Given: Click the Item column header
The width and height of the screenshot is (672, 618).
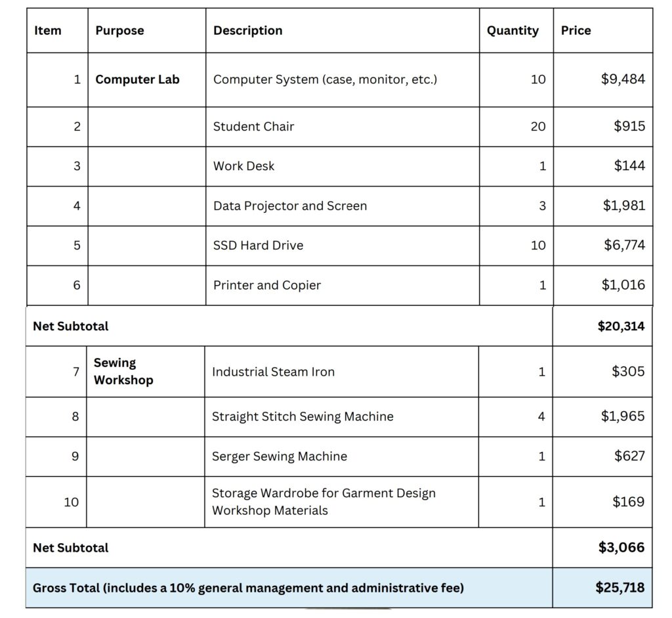Looking at the screenshot, I should pos(58,30).
